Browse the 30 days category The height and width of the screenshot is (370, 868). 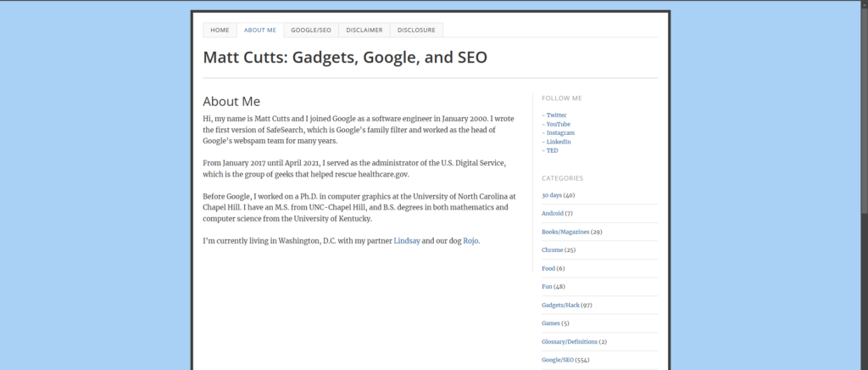coord(551,195)
